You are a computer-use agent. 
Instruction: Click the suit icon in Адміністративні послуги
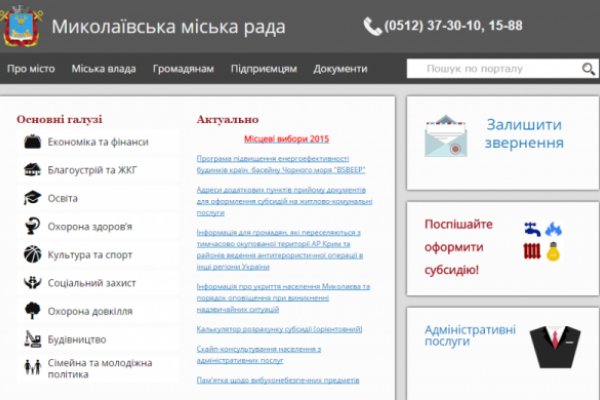(552, 345)
